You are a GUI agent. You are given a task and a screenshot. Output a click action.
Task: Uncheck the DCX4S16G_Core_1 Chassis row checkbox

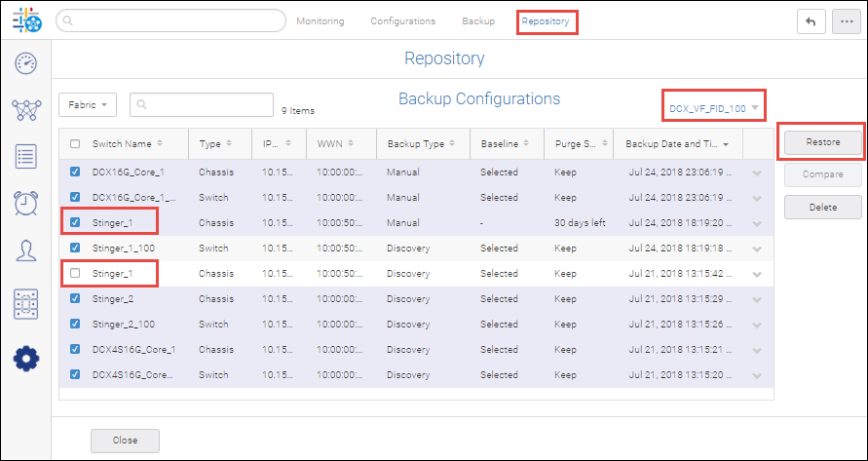click(x=75, y=349)
